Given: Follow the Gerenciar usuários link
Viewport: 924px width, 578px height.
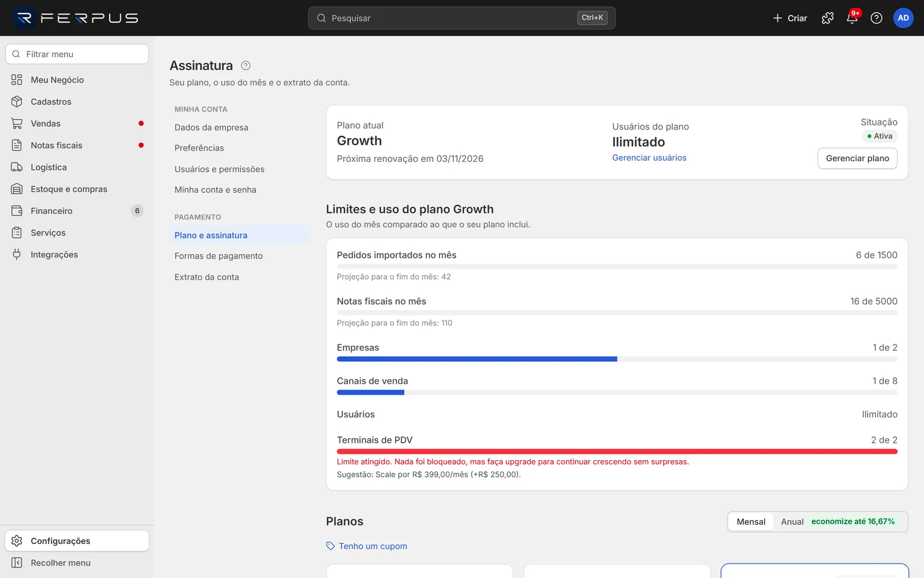Looking at the screenshot, I should [x=649, y=158].
